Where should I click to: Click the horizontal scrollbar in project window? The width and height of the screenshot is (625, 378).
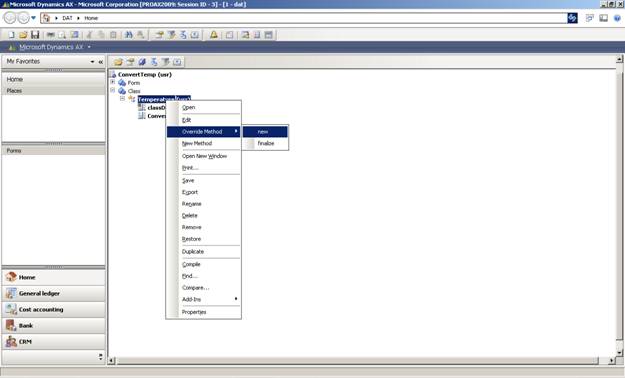[x=357, y=360]
